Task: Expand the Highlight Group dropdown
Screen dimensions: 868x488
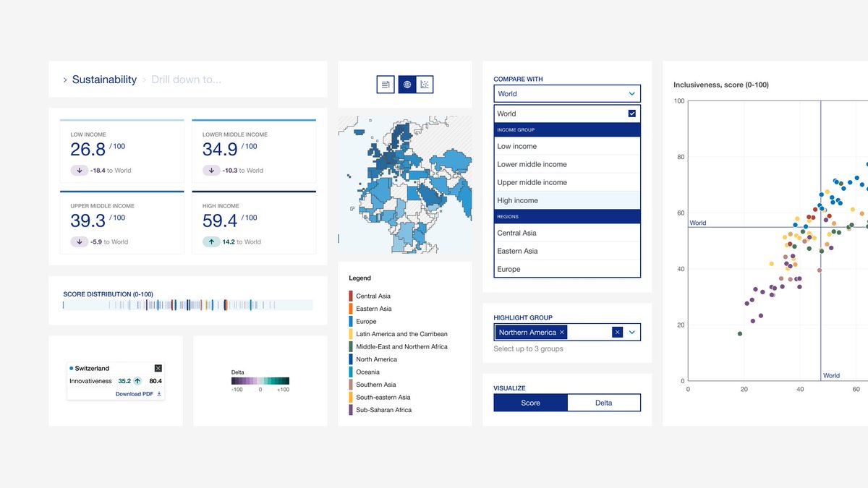Action: point(630,332)
